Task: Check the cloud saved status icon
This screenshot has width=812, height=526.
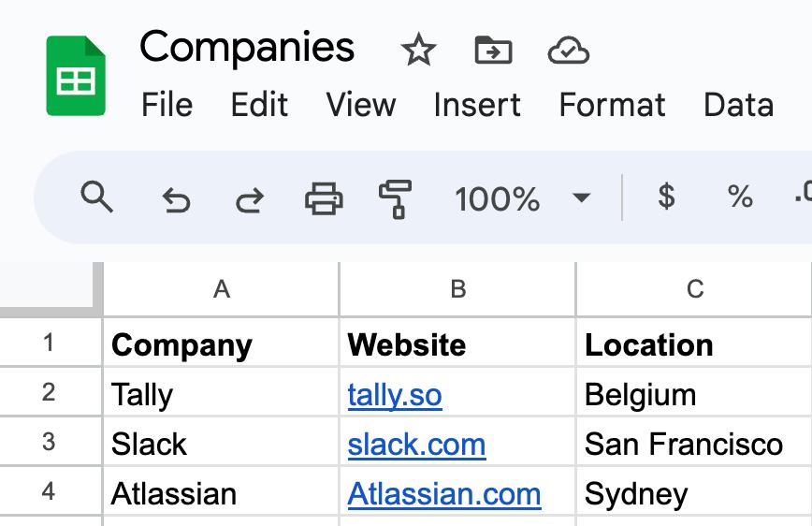Action: click(568, 51)
